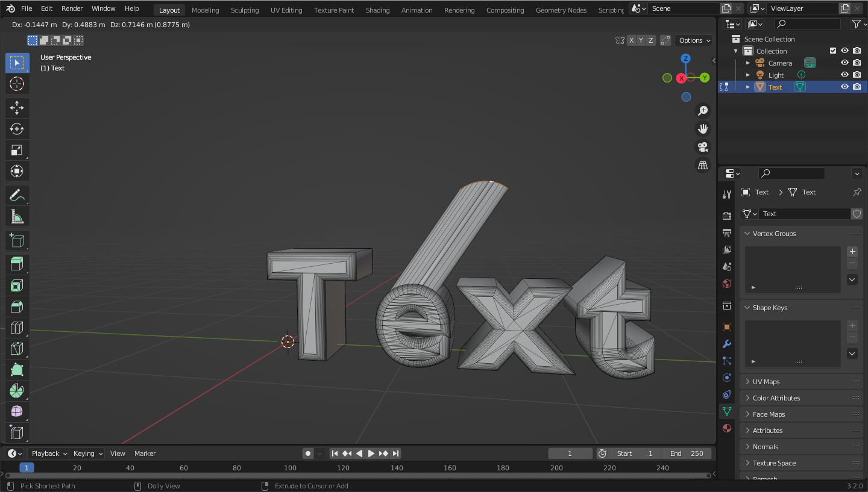Pick the Scale tool
868x492 pixels.
(17, 150)
